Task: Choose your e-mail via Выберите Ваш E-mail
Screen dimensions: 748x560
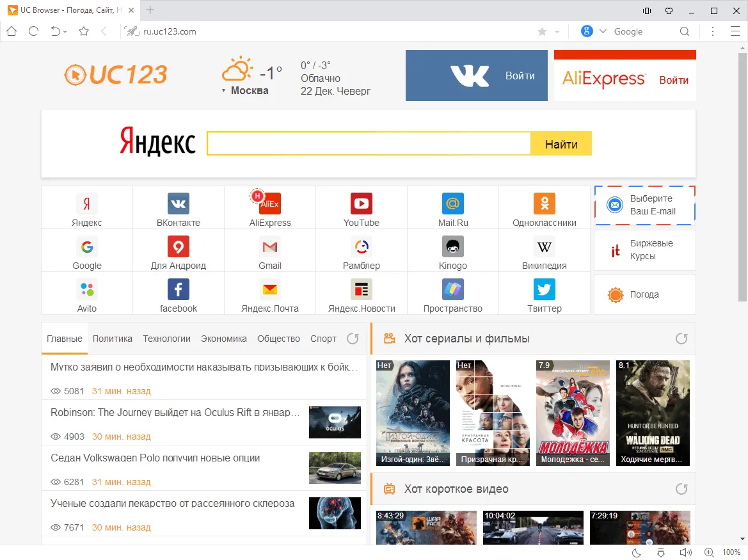Action: point(645,205)
